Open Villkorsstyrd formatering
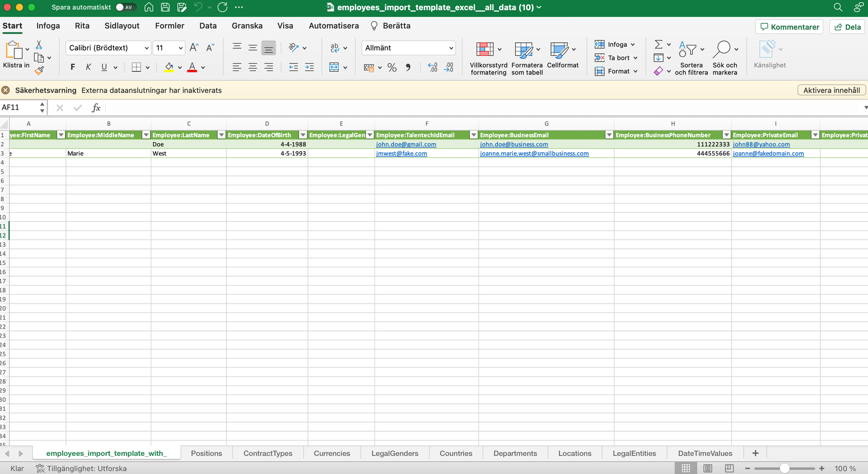Viewport: 868px width, 474px height. click(488, 58)
